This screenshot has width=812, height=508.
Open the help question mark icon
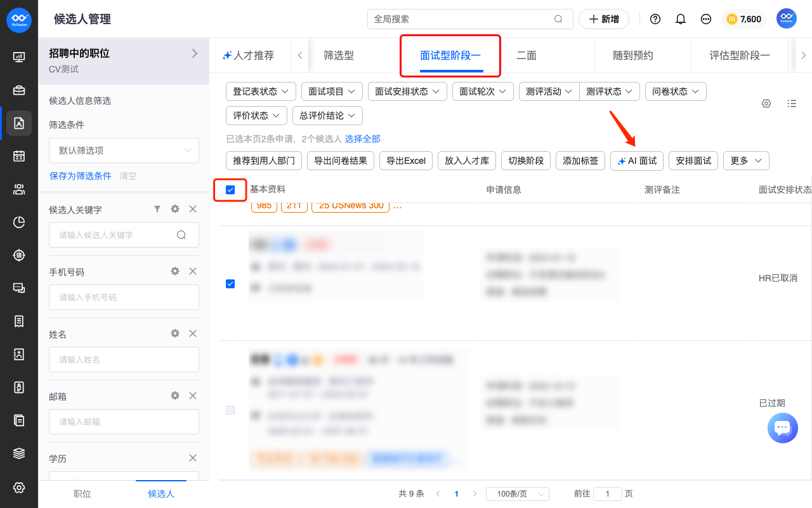[x=655, y=19]
